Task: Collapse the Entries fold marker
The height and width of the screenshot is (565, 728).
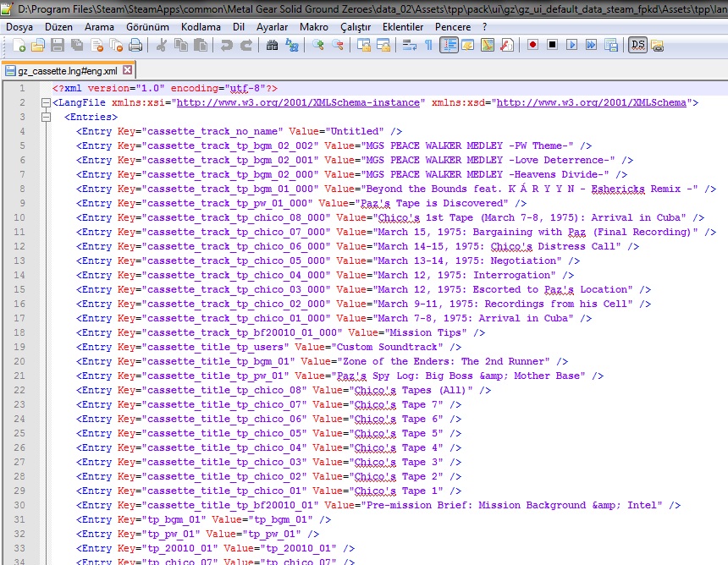Action: 46,117
